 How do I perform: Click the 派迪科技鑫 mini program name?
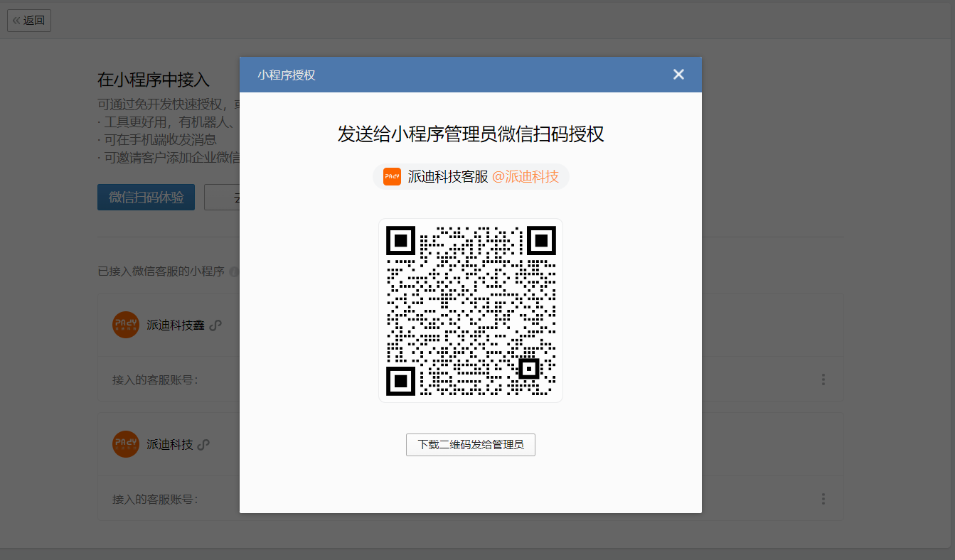click(175, 325)
